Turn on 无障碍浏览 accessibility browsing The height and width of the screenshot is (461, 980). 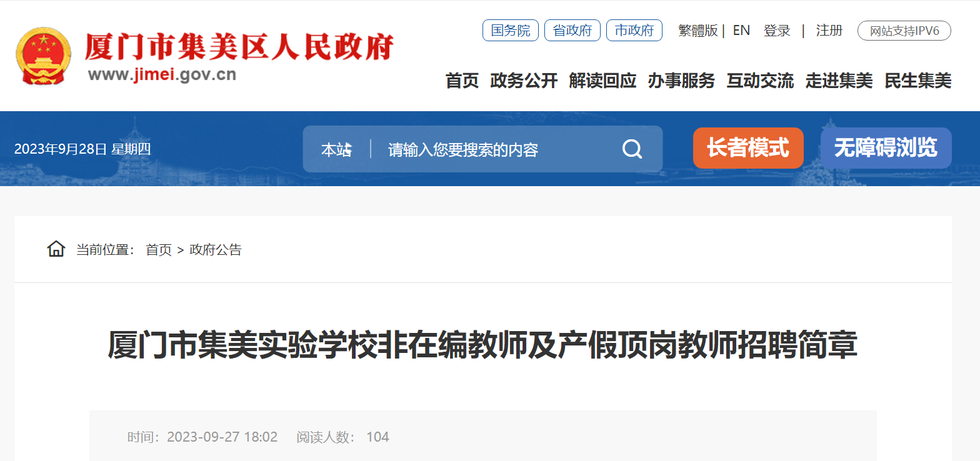point(886,148)
